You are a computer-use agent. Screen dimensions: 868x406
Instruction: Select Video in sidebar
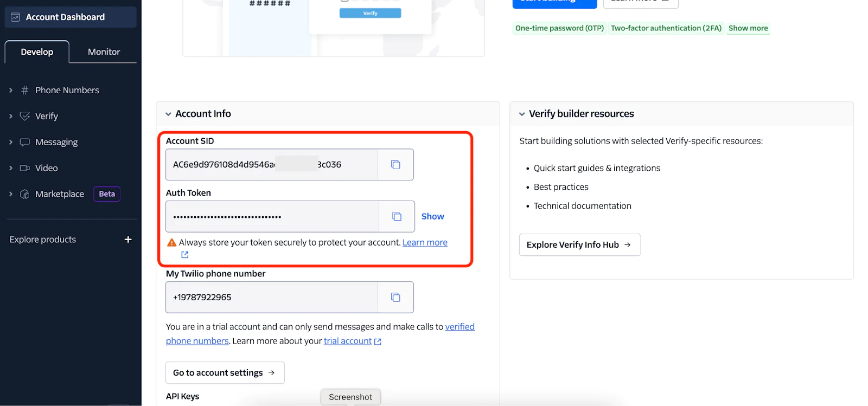46,169
